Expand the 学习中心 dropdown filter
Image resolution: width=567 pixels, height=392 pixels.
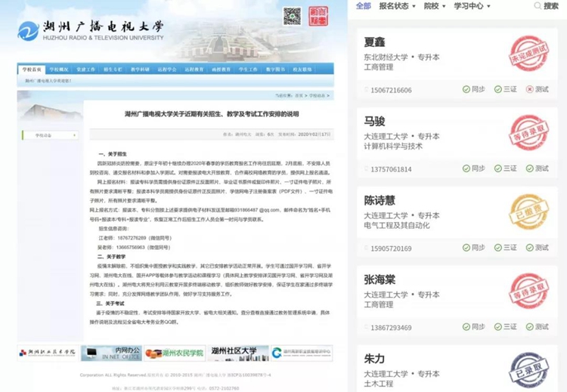coord(471,6)
